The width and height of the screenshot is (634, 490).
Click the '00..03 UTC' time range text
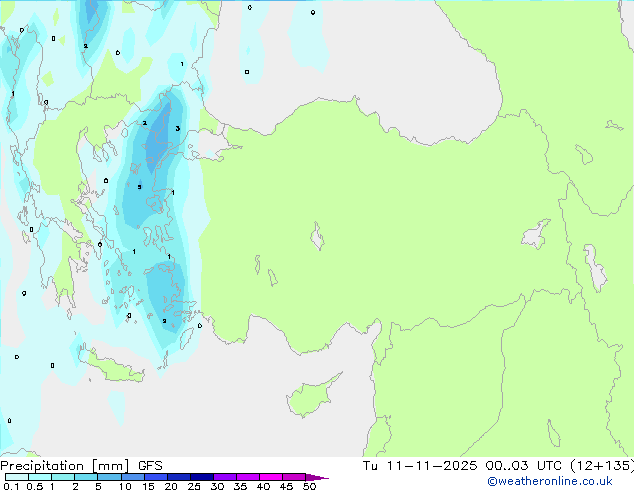523,466
